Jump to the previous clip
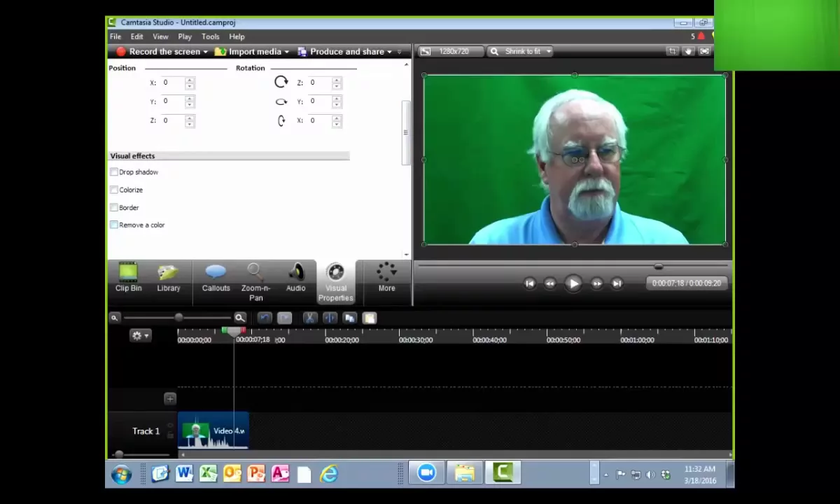This screenshot has width=840, height=504. (530, 283)
